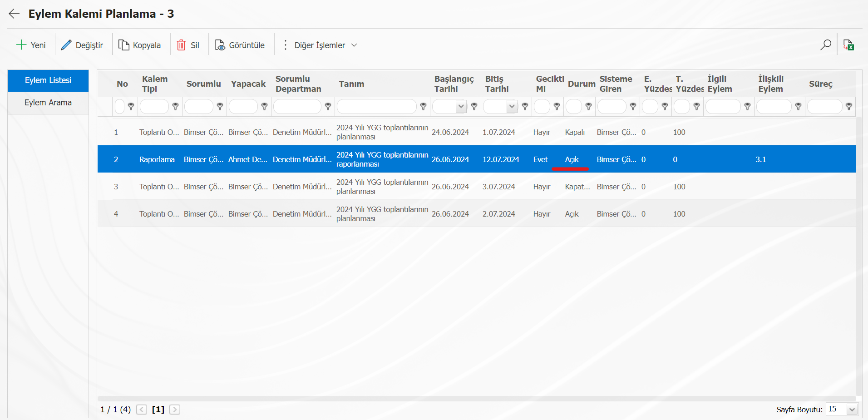The width and height of the screenshot is (868, 420).
Task: Click Sorumlu Departman filter input field
Action: [297, 106]
